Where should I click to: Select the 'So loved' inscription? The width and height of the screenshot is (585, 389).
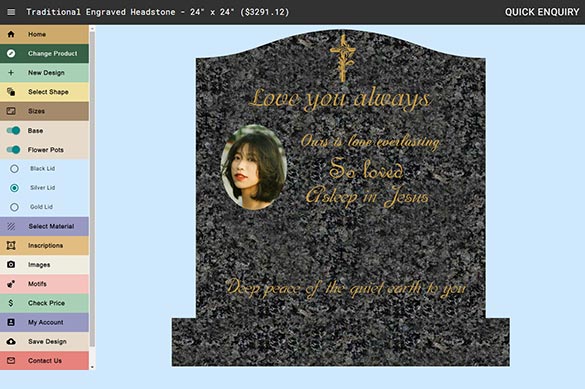366,168
